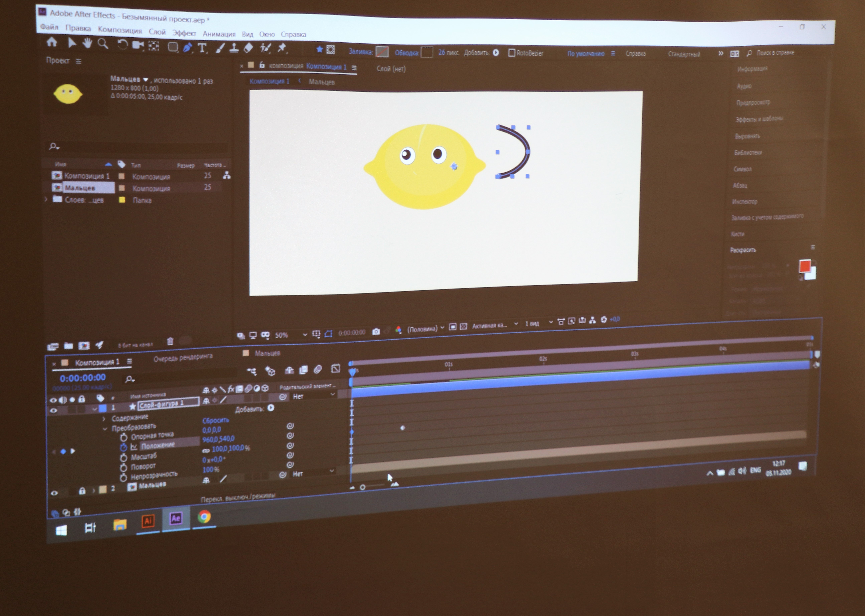
Task: Click the snapshot camera icon in the viewer
Action: click(376, 332)
